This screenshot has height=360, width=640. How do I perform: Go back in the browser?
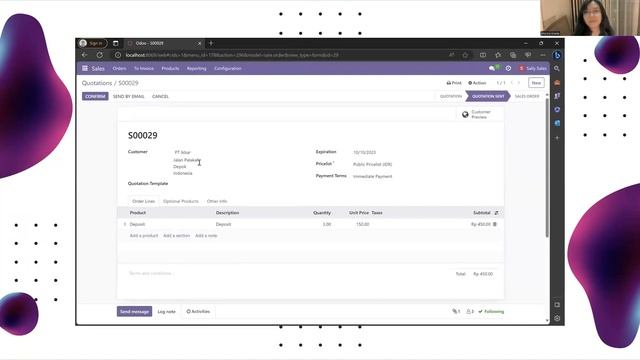click(84, 55)
